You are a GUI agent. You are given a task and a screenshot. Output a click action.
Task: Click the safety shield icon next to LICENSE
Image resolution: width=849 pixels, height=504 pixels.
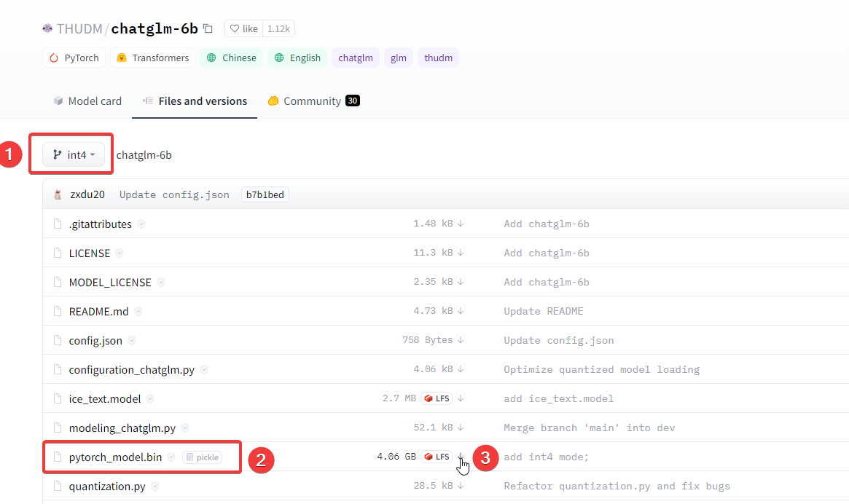coord(120,253)
